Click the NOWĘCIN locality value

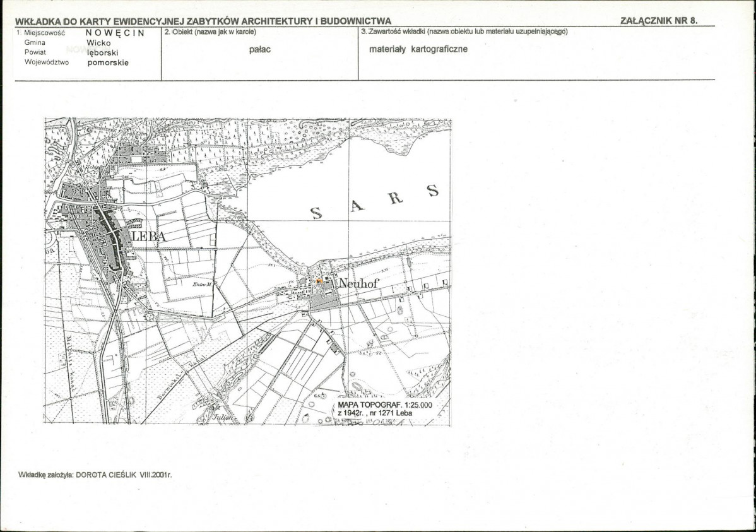tap(115, 33)
